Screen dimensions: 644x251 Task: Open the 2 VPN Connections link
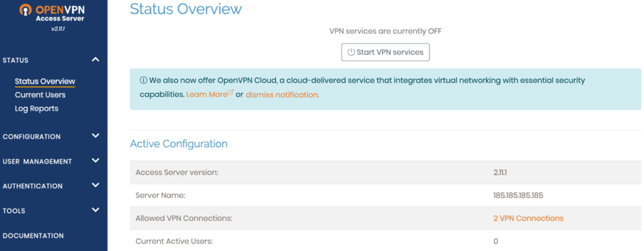click(x=528, y=218)
